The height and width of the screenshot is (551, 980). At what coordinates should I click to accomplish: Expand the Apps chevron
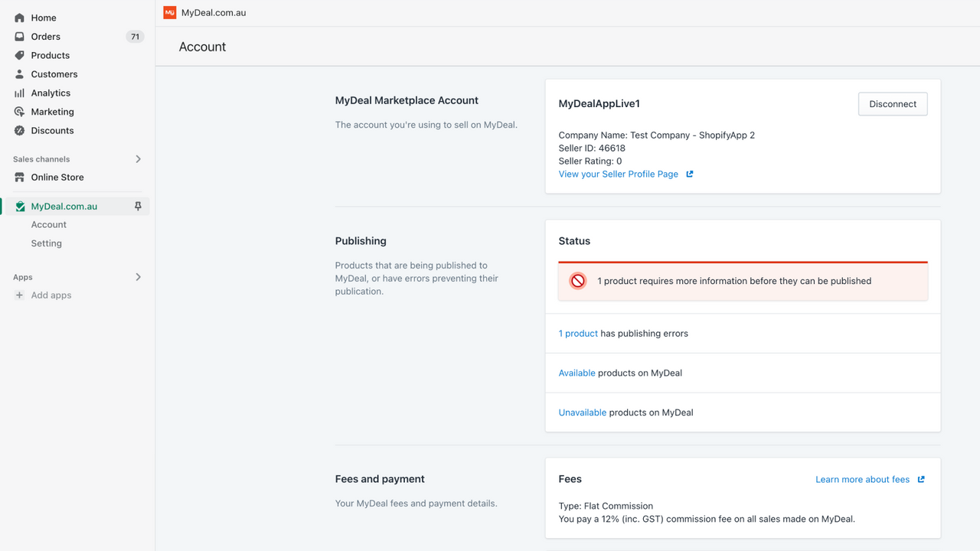[x=138, y=277]
